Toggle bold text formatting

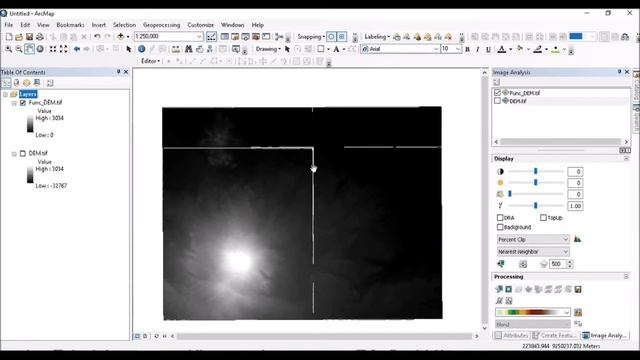[x=467, y=49]
